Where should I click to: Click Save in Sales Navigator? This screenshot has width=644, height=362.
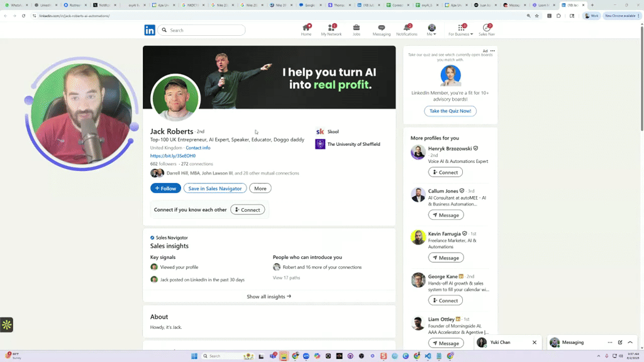215,188
